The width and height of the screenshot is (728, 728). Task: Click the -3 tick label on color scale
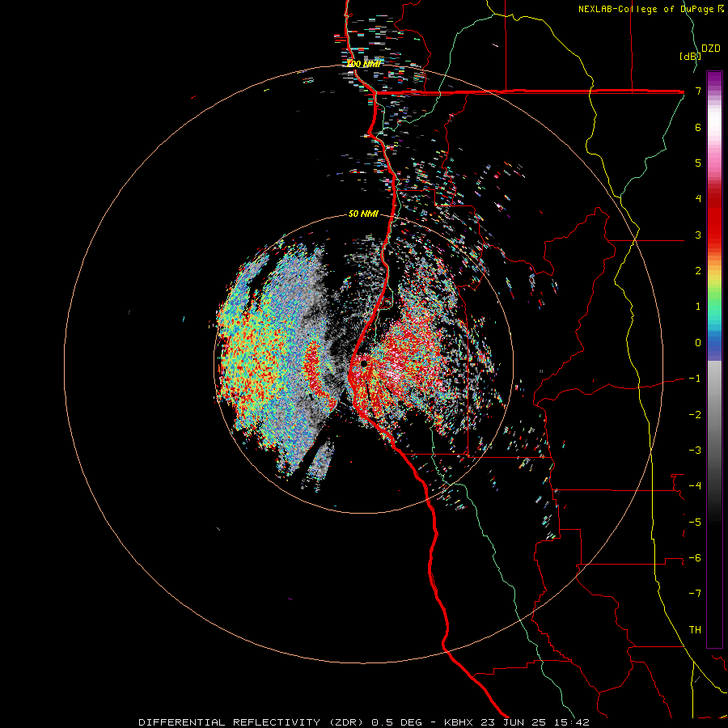coord(695,451)
